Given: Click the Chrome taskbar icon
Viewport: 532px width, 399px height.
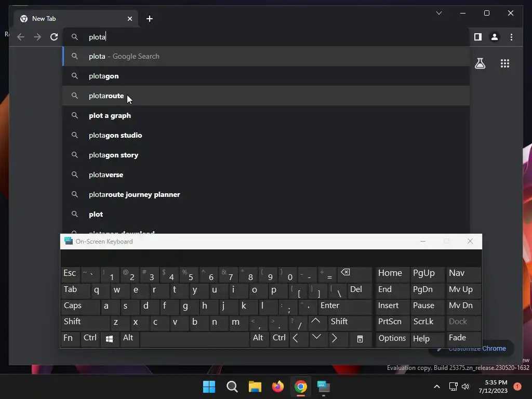Looking at the screenshot, I should [301, 387].
